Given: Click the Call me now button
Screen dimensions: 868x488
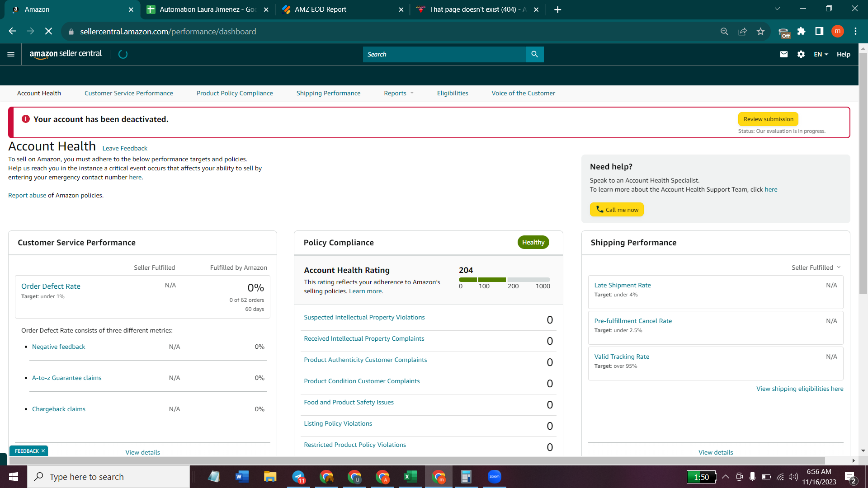Looking at the screenshot, I should pyautogui.click(x=617, y=210).
